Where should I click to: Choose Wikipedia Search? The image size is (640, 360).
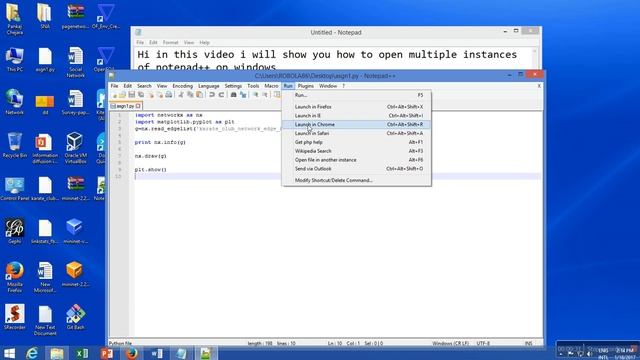356,151
